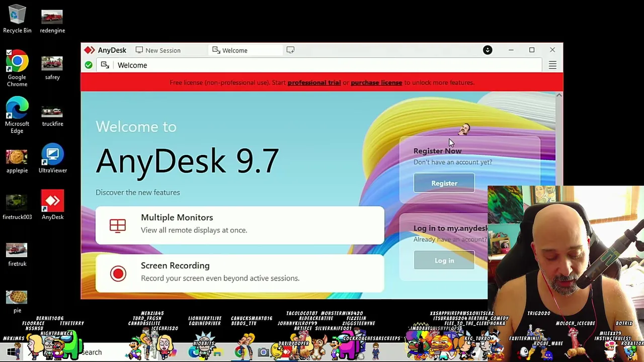Open the Multiple Monitors feature card

tap(240, 225)
